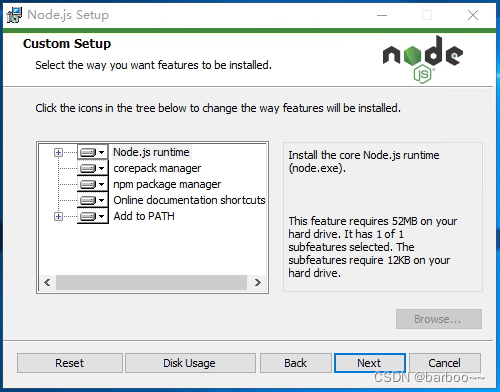Open the Disk Usage dialog
Screen dimensions: 500x392
[190, 363]
